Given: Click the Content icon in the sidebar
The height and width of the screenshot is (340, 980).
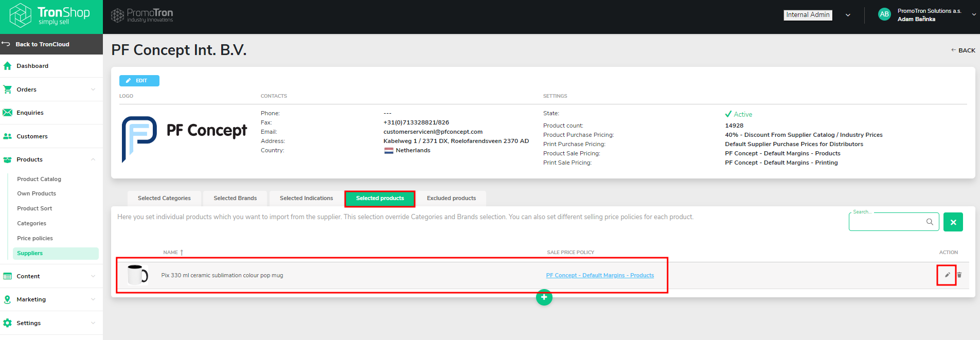Looking at the screenshot, I should tap(7, 276).
